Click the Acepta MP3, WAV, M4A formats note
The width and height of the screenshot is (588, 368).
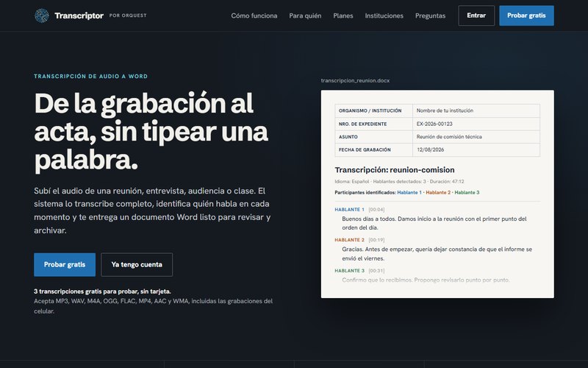pyautogui.click(x=154, y=306)
